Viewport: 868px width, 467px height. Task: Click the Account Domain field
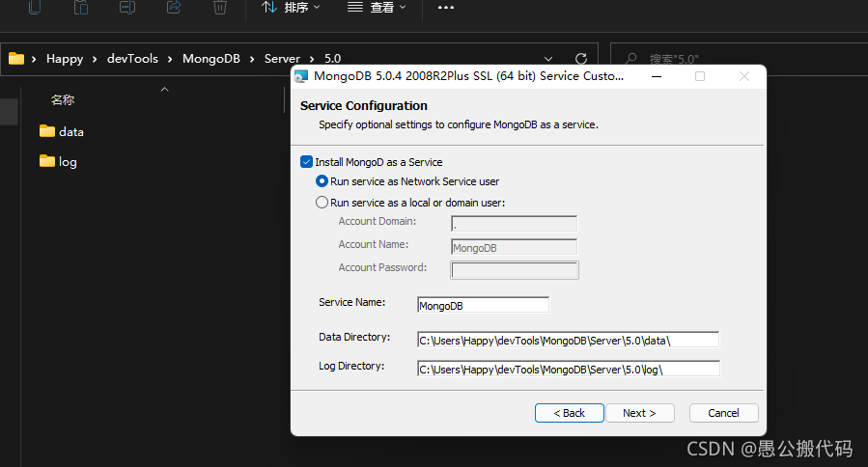click(x=515, y=224)
